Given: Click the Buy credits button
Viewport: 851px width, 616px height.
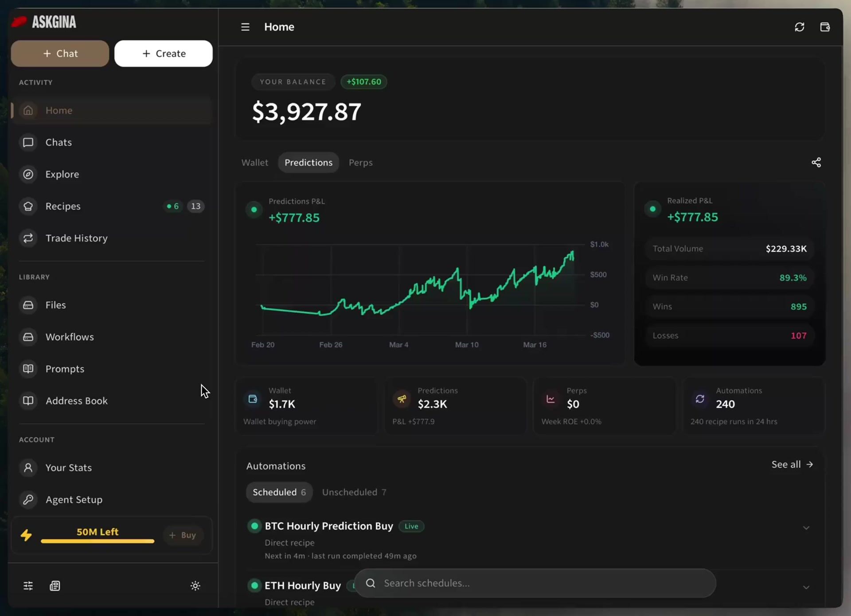Looking at the screenshot, I should [183, 535].
